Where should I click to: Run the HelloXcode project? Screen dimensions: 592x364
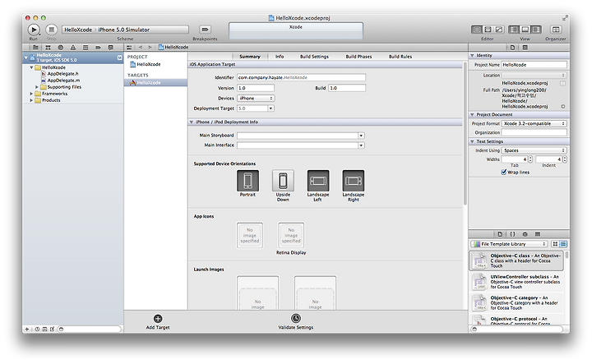tap(34, 30)
